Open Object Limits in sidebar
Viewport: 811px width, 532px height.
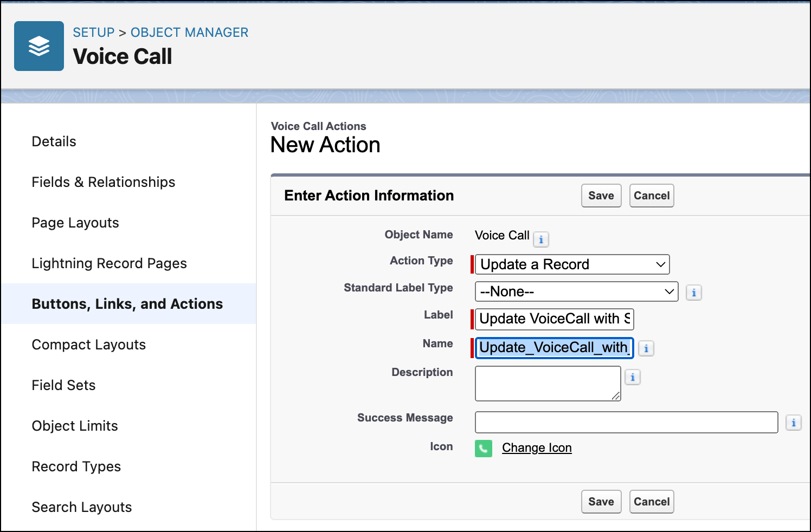click(75, 426)
